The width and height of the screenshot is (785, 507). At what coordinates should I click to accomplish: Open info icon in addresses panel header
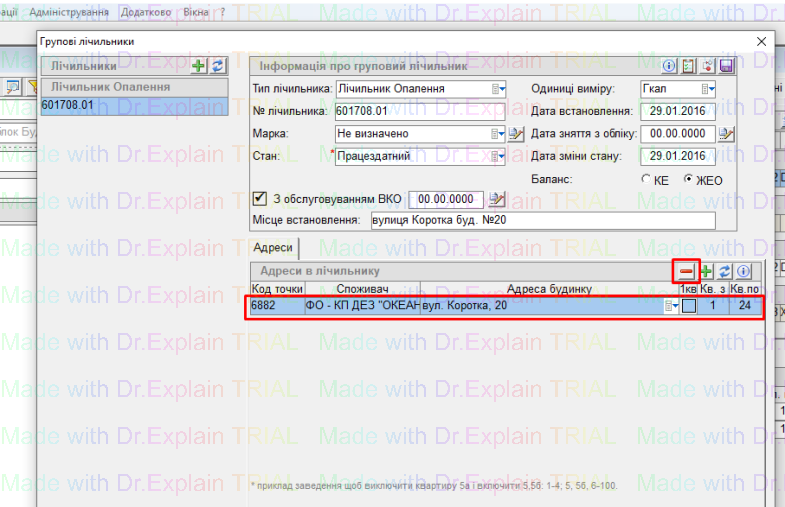coord(743,271)
